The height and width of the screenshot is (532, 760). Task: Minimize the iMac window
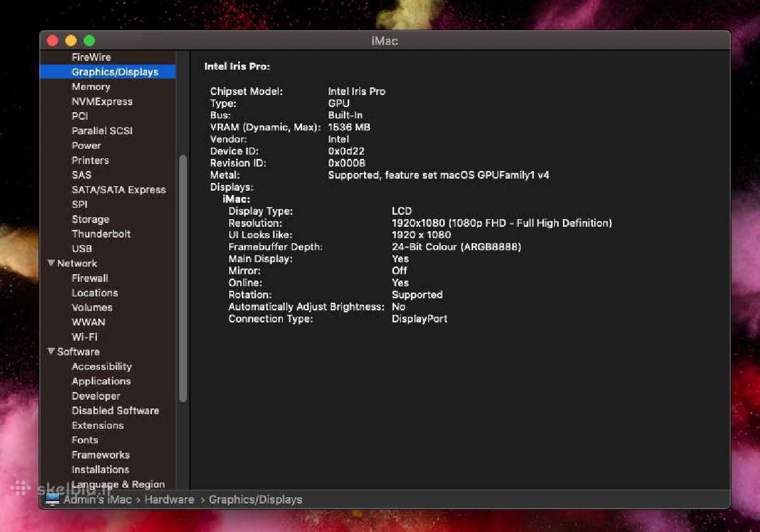[71, 41]
